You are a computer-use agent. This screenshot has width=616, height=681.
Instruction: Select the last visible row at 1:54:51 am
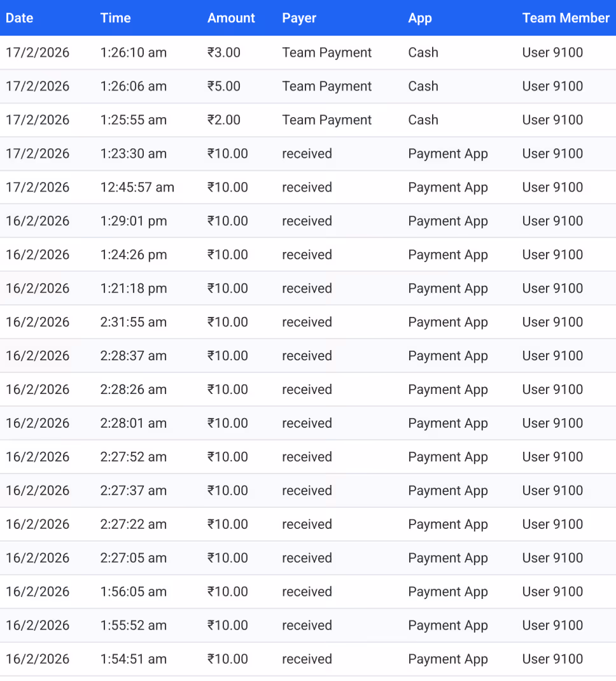point(308,659)
